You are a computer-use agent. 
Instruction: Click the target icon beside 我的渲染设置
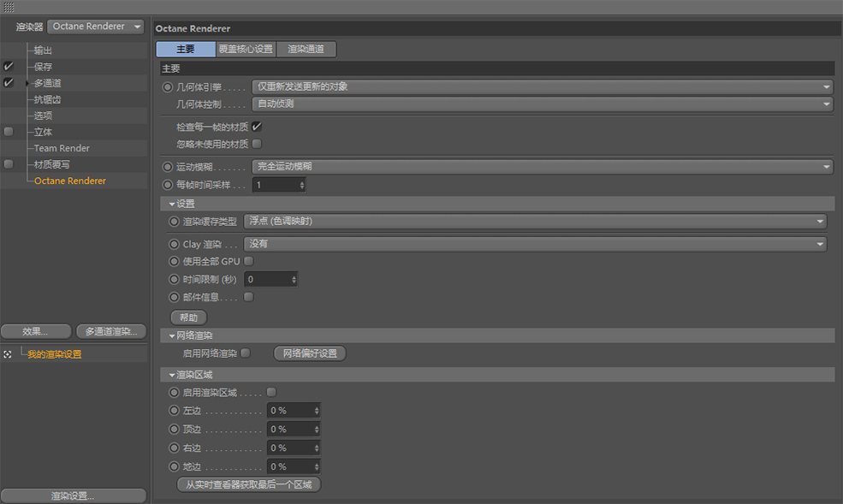click(8, 354)
